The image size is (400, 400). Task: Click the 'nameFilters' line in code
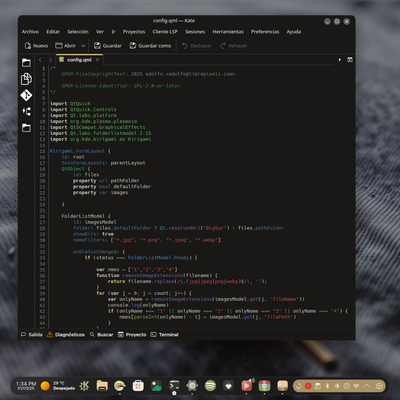[147, 240]
